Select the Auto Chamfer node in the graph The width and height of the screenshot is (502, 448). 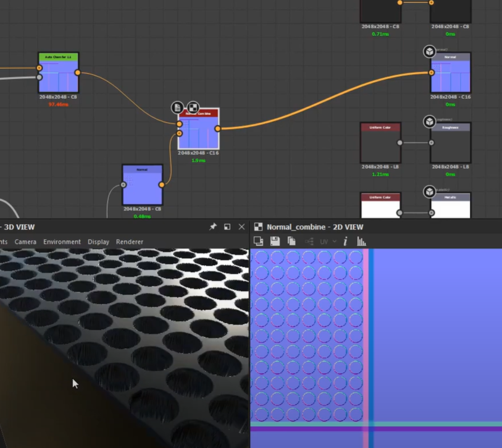57,71
